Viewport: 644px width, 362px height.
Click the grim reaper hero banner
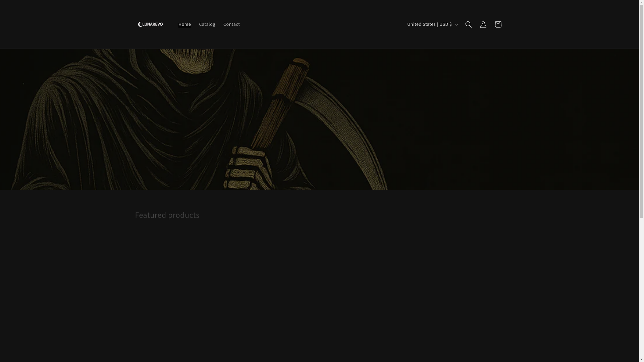coord(319,119)
